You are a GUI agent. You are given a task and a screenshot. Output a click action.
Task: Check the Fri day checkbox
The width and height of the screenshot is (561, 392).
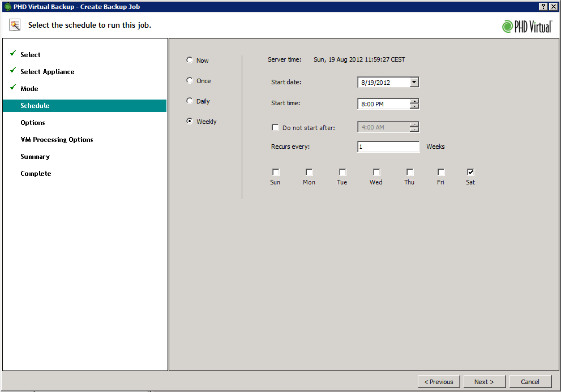point(441,172)
